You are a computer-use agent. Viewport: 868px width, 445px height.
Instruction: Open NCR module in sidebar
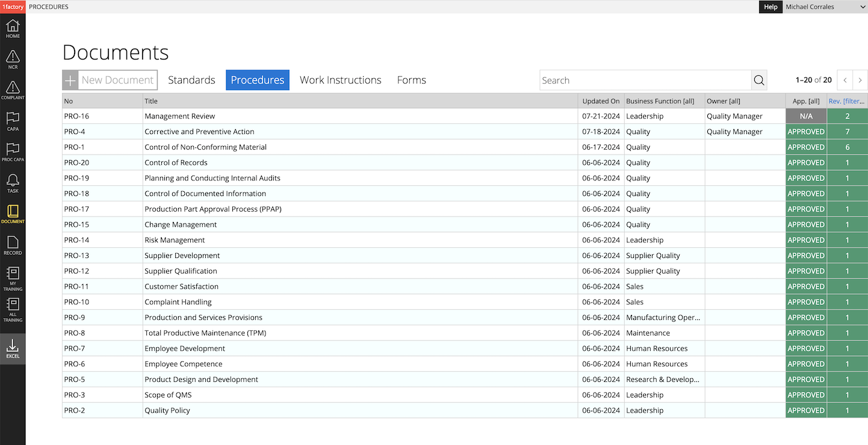(13, 60)
